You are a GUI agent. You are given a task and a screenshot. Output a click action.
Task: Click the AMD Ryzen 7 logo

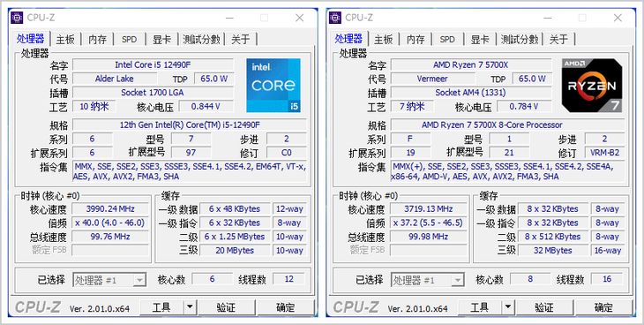click(x=592, y=85)
